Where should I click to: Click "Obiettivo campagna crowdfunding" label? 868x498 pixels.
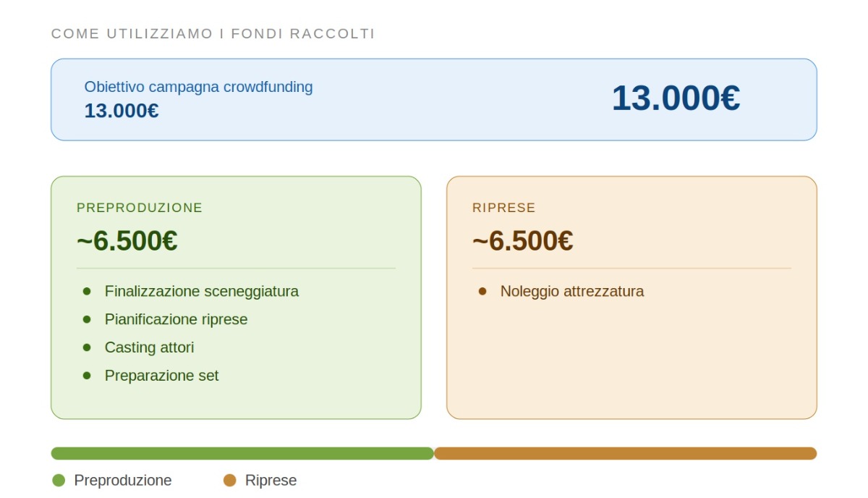pyautogui.click(x=198, y=87)
